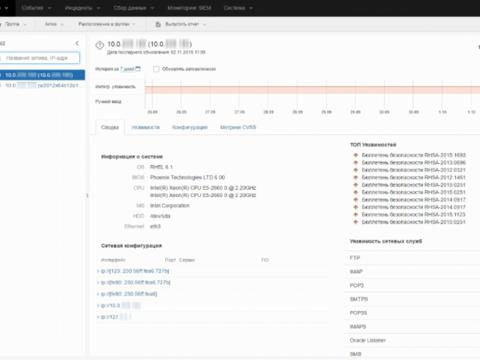Expand the Группа toolbar dropdown
This screenshot has width=480, height=360.
(14, 24)
